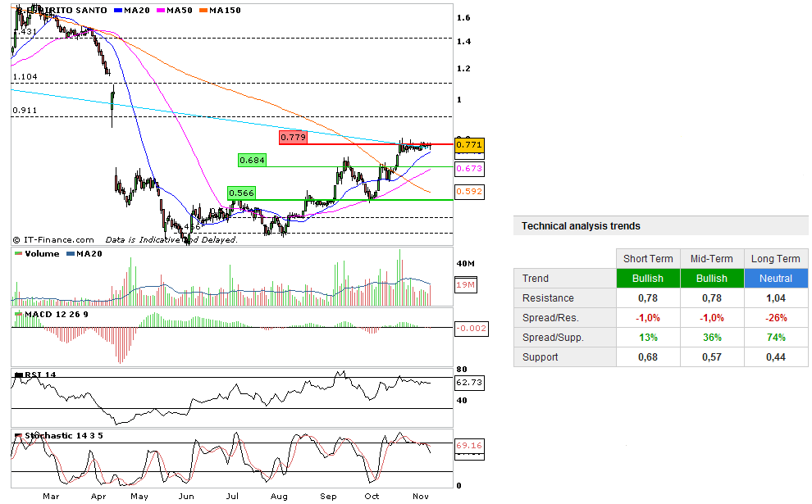Click the Mid-Term 36% spread value
812x504 pixels.
[x=712, y=338]
